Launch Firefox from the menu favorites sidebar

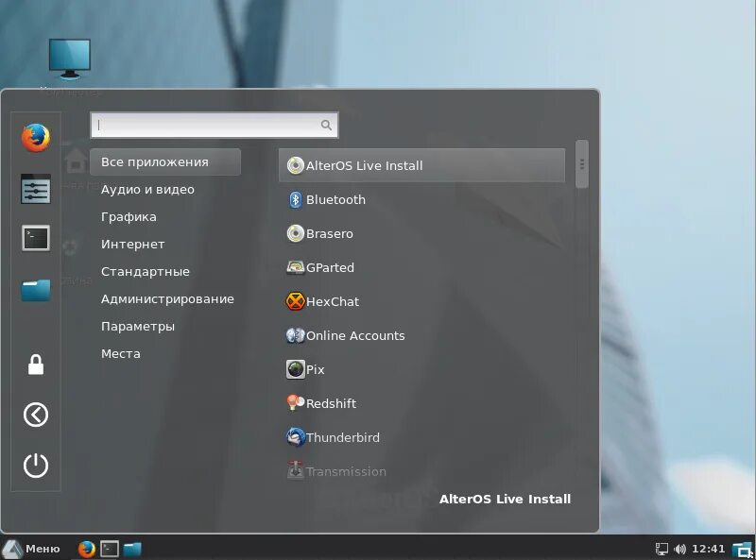pos(36,138)
